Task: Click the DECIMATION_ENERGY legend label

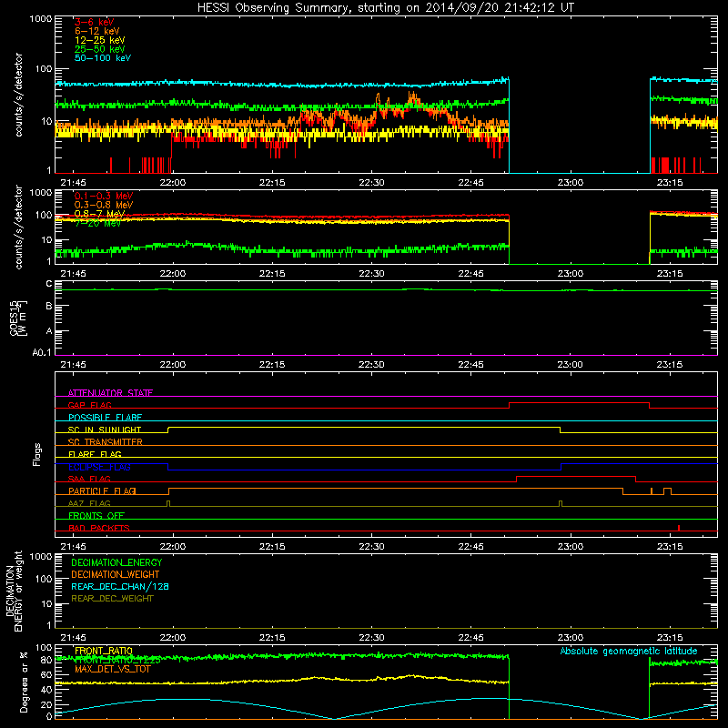Action: 116,562
